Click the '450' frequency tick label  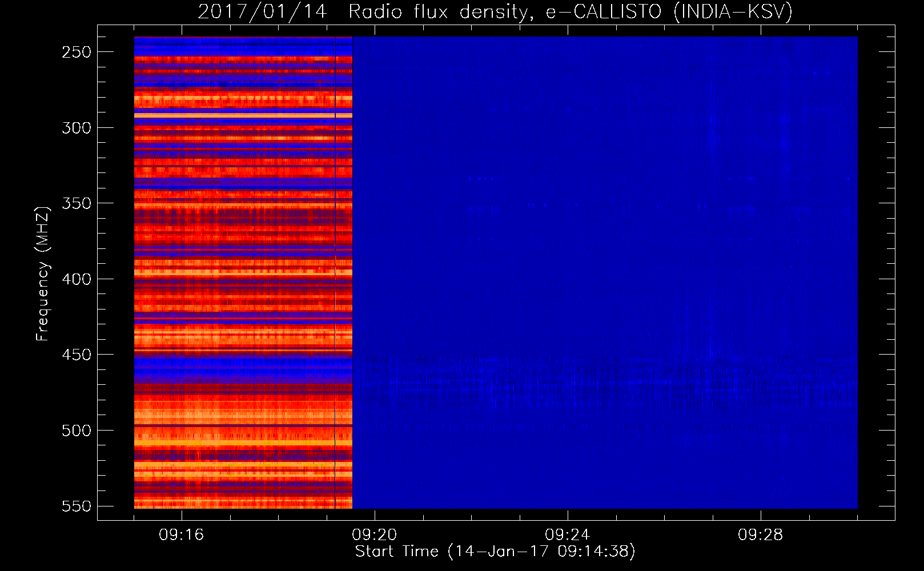tap(77, 355)
